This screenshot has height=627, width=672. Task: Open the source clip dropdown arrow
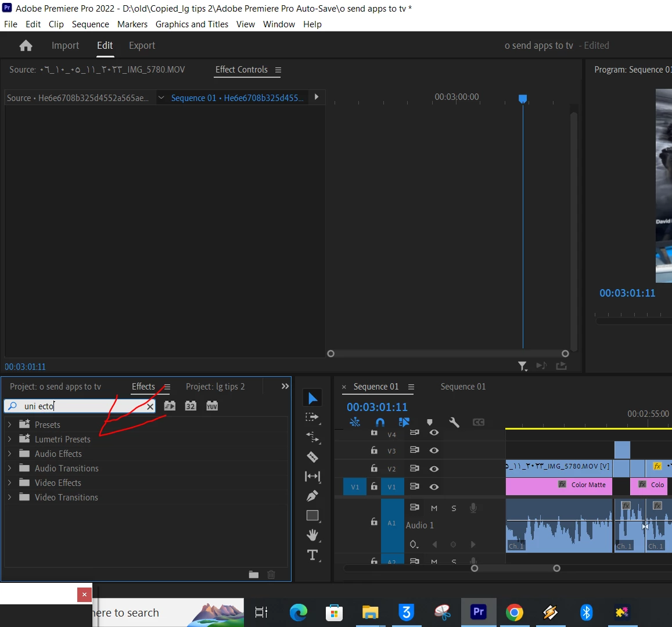click(161, 98)
